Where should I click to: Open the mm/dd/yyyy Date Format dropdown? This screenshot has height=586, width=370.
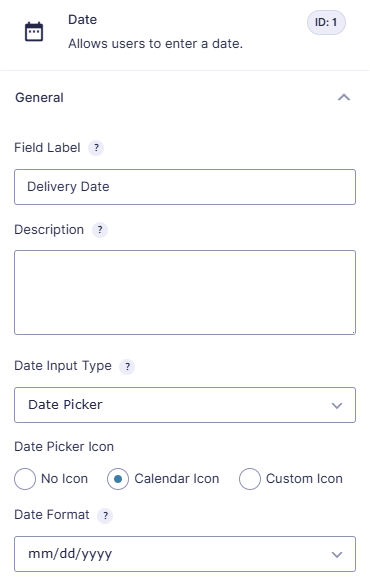(185, 554)
